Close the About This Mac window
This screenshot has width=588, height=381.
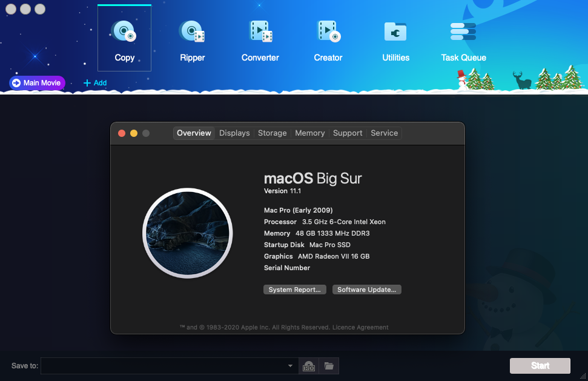pos(122,133)
